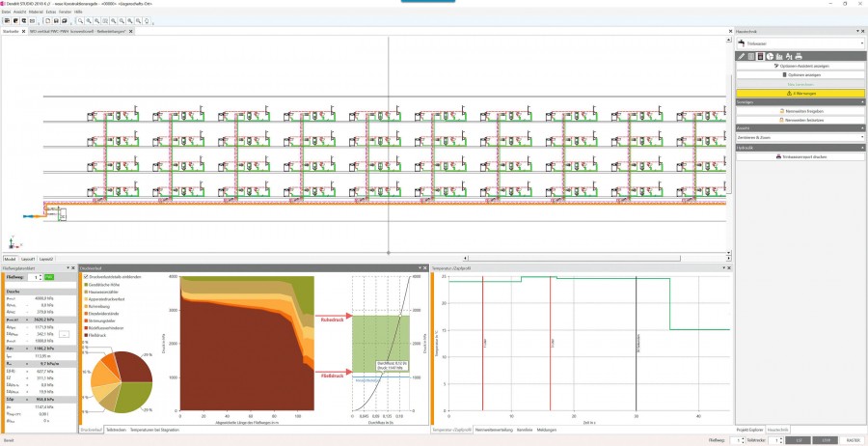Click the first magnifier zoom icon in toolbar
868x446 pixels.
pyautogui.click(x=81, y=21)
